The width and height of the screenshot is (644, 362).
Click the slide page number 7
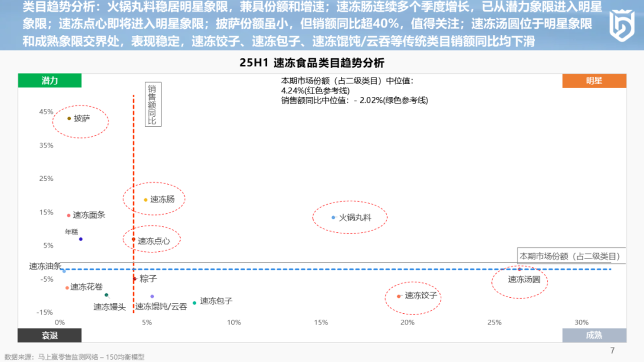click(612, 351)
